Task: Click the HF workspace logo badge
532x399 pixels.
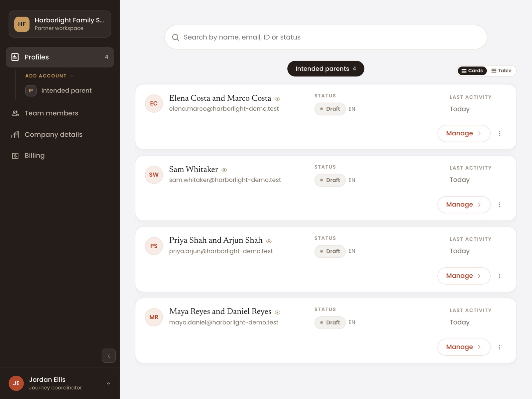Action: click(x=22, y=24)
